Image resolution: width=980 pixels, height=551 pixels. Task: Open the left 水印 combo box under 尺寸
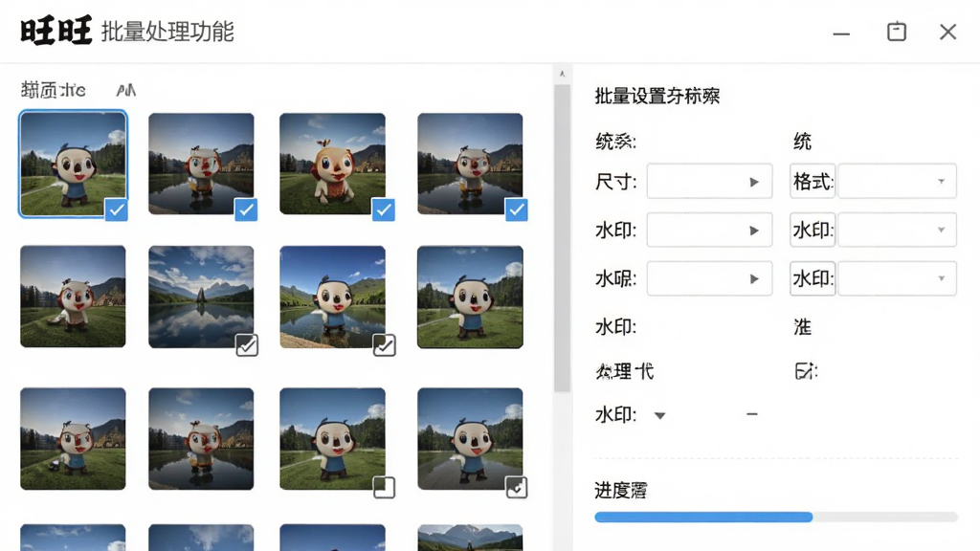(x=709, y=230)
